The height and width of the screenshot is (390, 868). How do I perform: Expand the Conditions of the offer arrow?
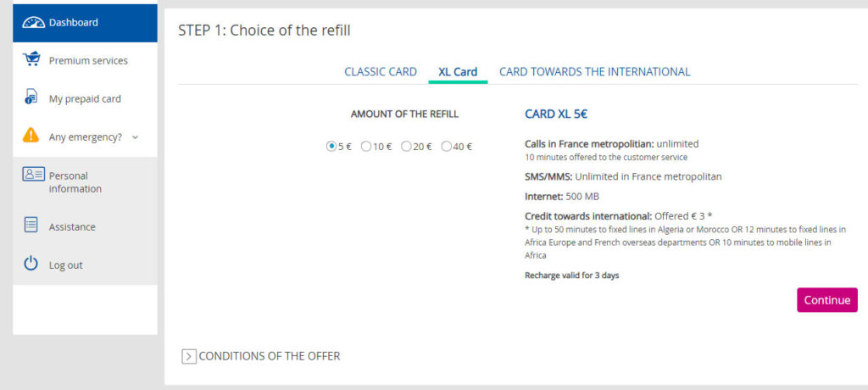(x=189, y=356)
